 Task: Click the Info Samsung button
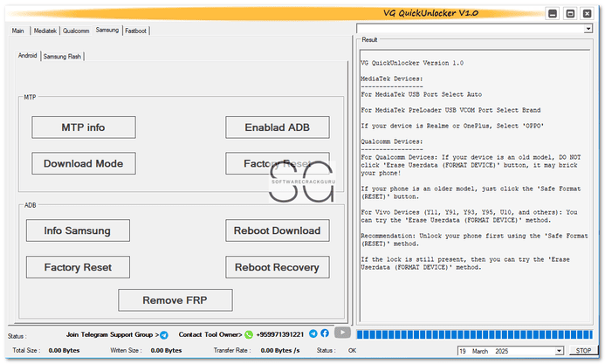pos(78,230)
